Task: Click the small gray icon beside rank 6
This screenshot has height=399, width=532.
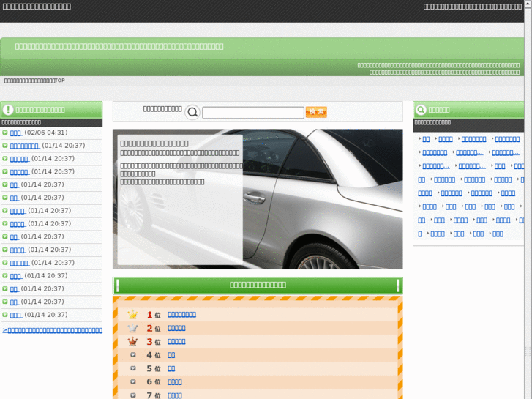Action: [133, 381]
